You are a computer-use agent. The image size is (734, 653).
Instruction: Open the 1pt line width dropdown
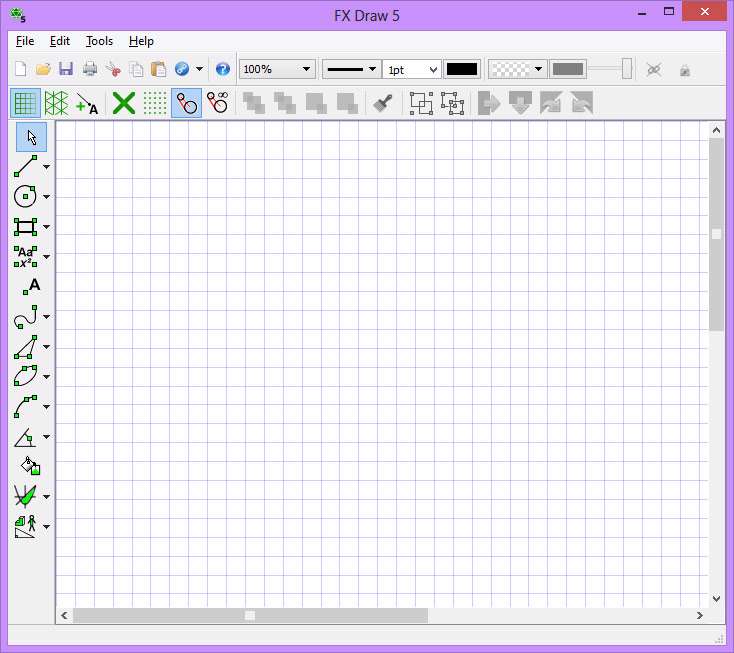pyautogui.click(x=432, y=69)
